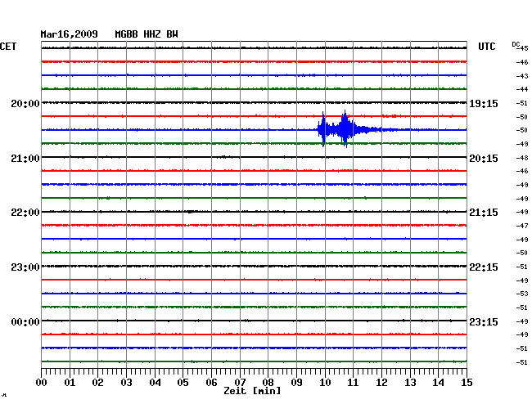Click the CET timezone label

point(8,47)
